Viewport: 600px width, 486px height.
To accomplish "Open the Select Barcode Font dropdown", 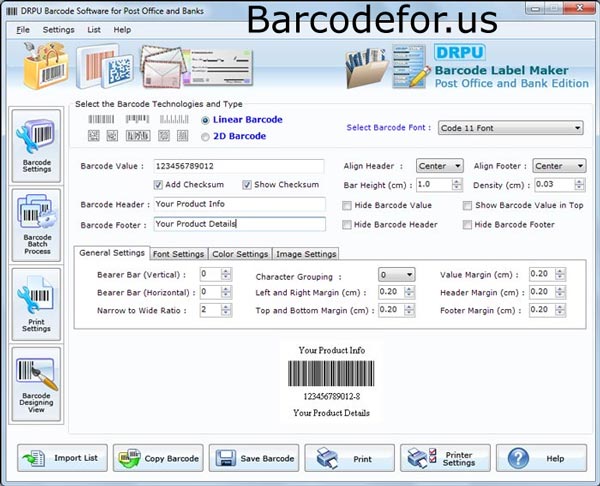I will click(510, 128).
